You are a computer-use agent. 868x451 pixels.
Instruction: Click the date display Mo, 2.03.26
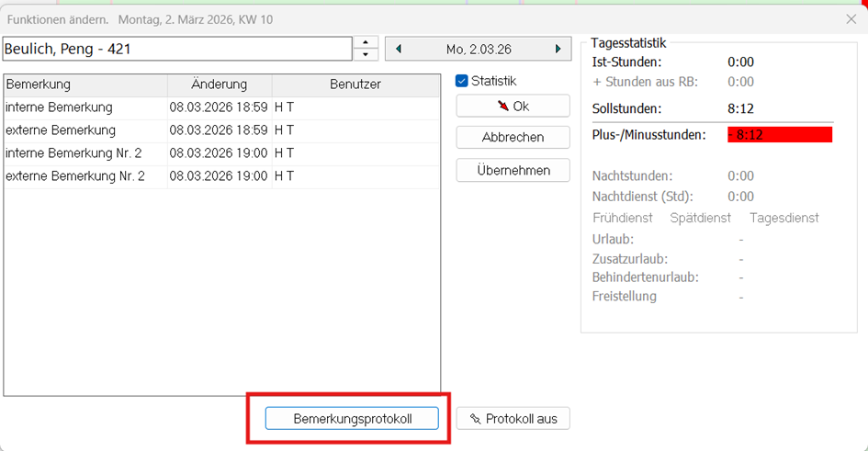[x=479, y=49]
